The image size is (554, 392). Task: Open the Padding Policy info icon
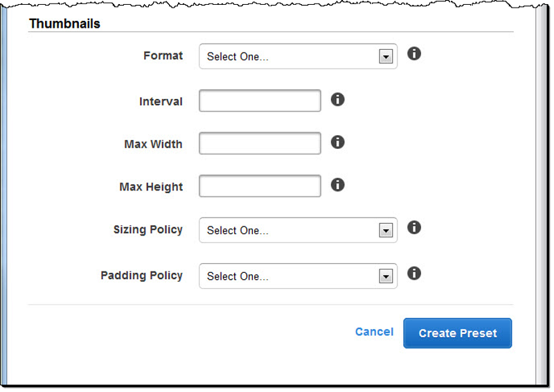[x=414, y=273]
